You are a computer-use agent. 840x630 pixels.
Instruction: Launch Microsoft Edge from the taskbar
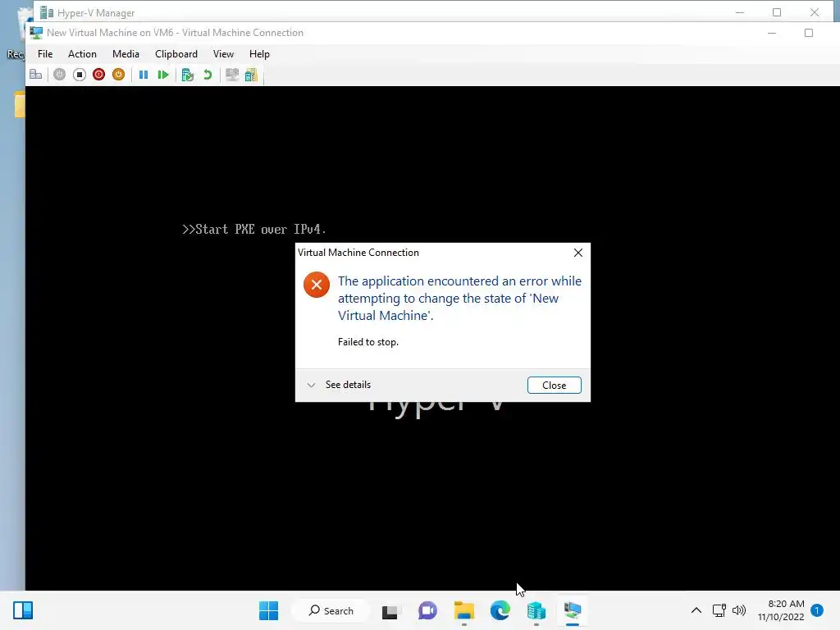[500, 610]
